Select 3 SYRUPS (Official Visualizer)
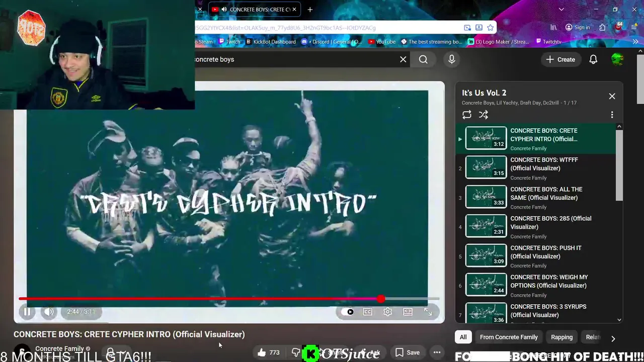Image resolution: width=644 pixels, height=362 pixels. tap(535, 312)
